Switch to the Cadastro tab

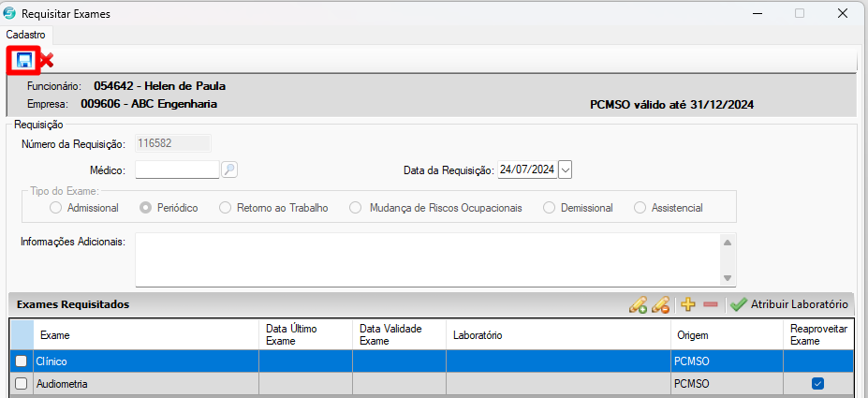coord(25,34)
